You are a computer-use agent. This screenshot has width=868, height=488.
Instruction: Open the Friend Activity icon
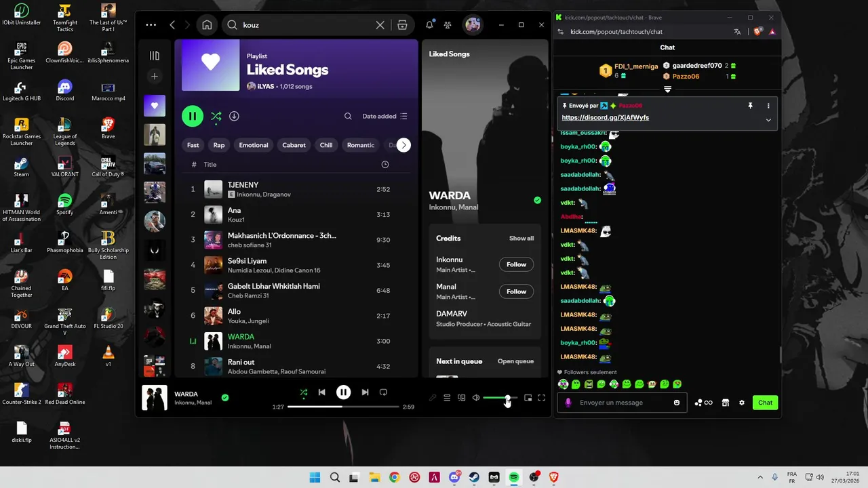pyautogui.click(x=448, y=25)
